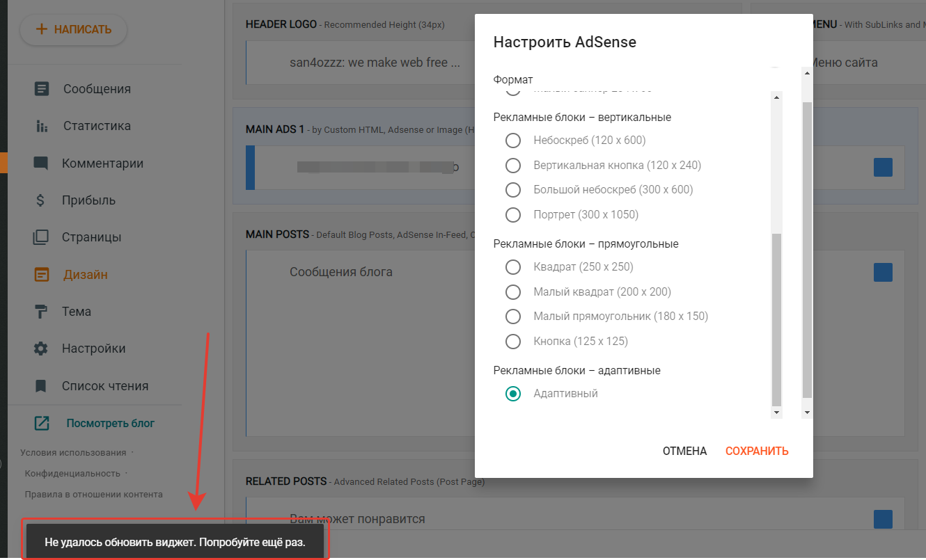Click the HEADER LOGO section title
926x560 pixels.
(x=281, y=24)
